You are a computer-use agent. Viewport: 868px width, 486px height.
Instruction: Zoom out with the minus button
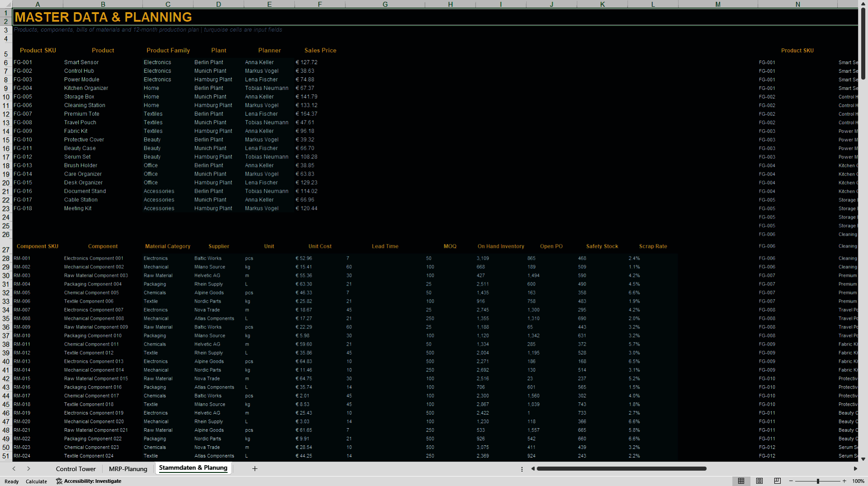pos(791,481)
